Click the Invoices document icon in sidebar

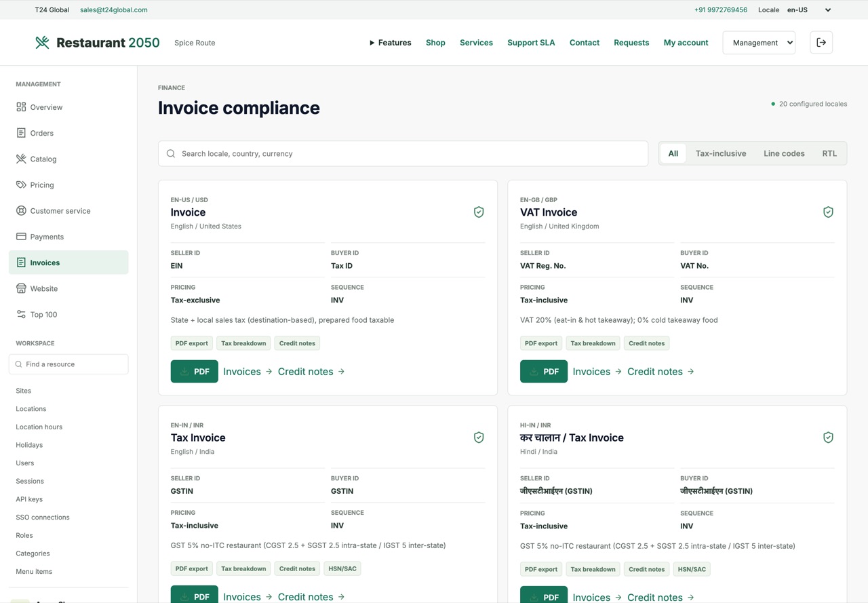pos(21,262)
